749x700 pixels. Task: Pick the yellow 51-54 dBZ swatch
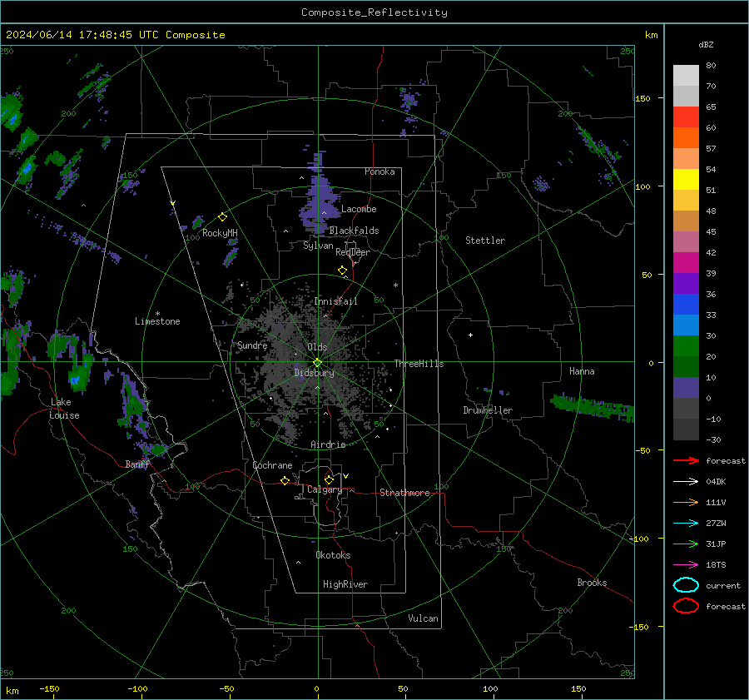pos(686,180)
